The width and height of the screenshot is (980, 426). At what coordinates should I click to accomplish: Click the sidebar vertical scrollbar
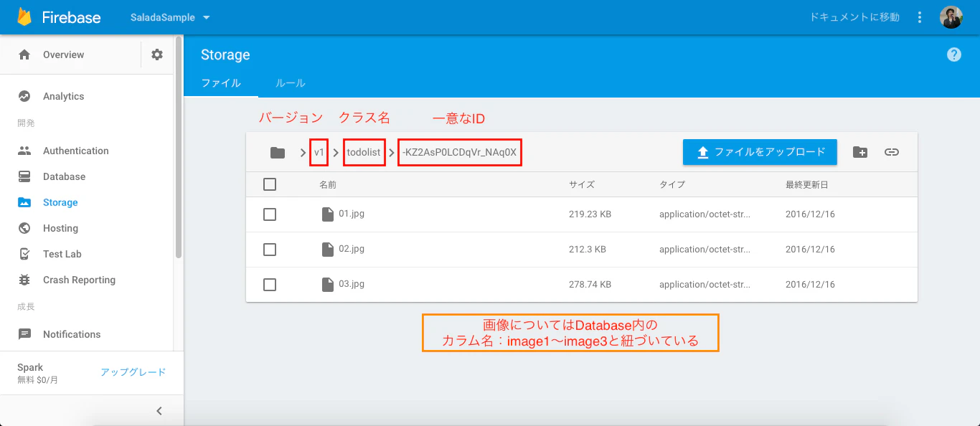pyautogui.click(x=179, y=147)
